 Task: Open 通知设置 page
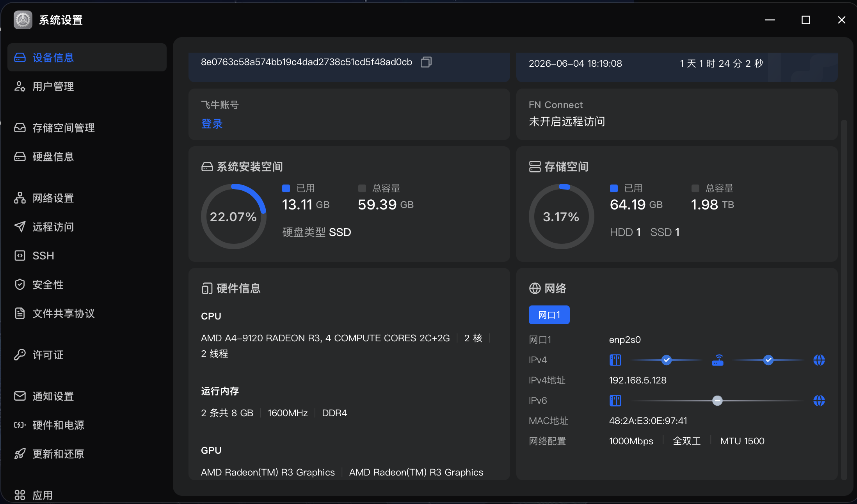point(87,396)
